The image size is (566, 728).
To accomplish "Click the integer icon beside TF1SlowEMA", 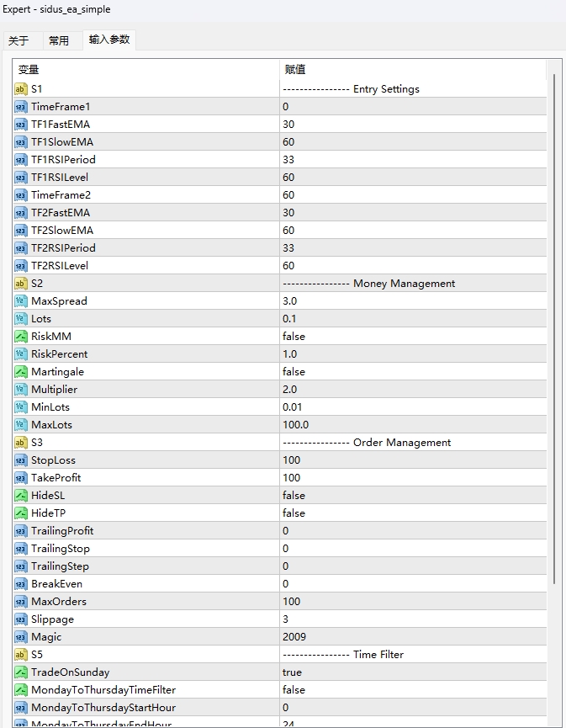I will [20, 142].
